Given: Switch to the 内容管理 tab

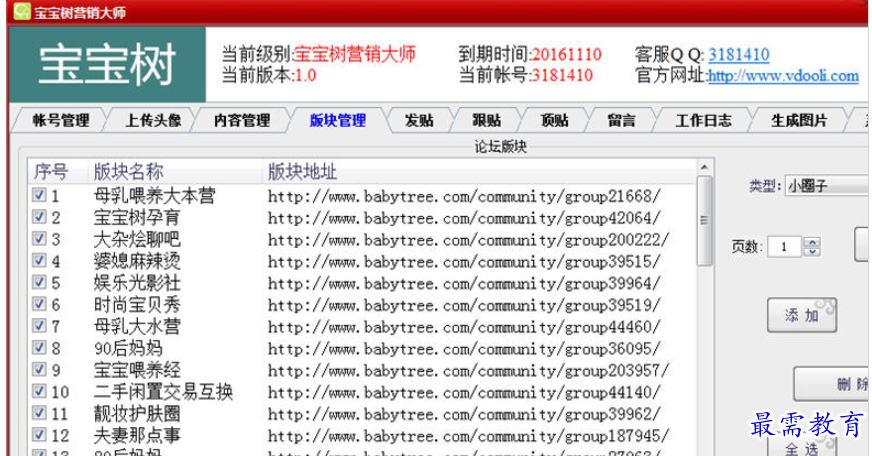Looking at the screenshot, I should [242, 120].
